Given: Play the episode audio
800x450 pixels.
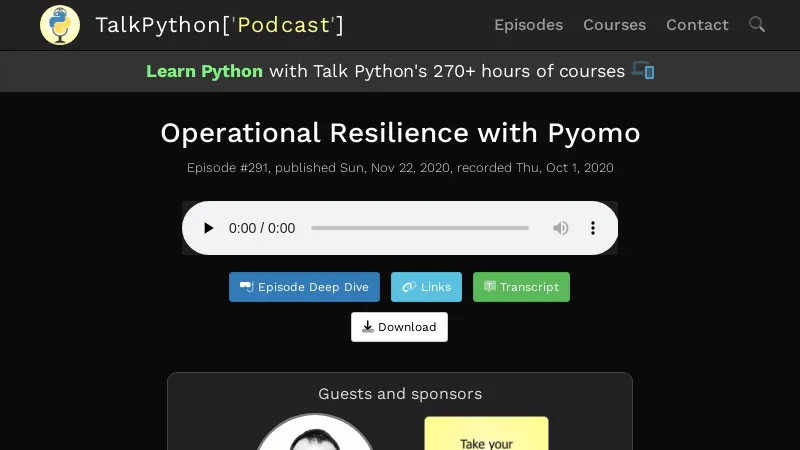Looking at the screenshot, I should coord(208,228).
